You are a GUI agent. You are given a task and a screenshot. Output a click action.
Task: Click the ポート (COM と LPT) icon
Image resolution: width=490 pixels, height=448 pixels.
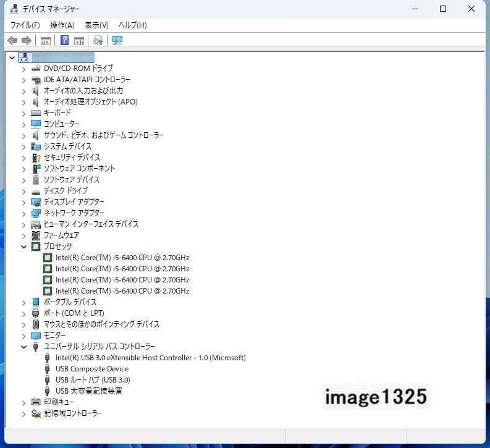pyautogui.click(x=36, y=313)
